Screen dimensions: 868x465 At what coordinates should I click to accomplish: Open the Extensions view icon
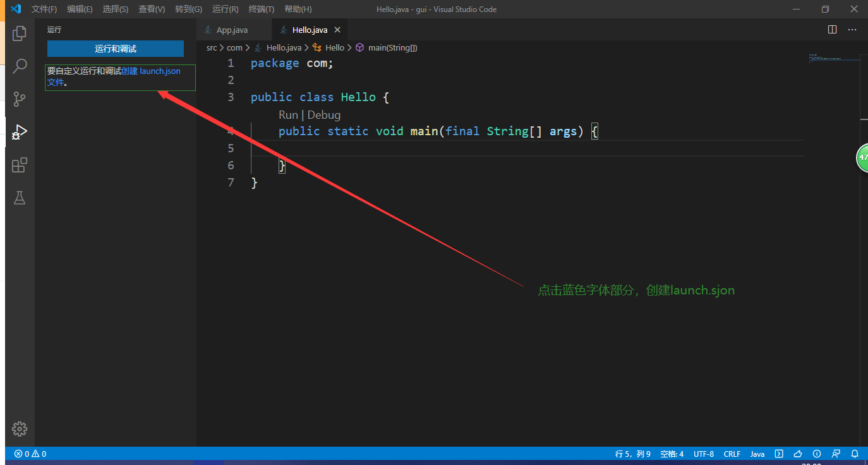pos(19,165)
